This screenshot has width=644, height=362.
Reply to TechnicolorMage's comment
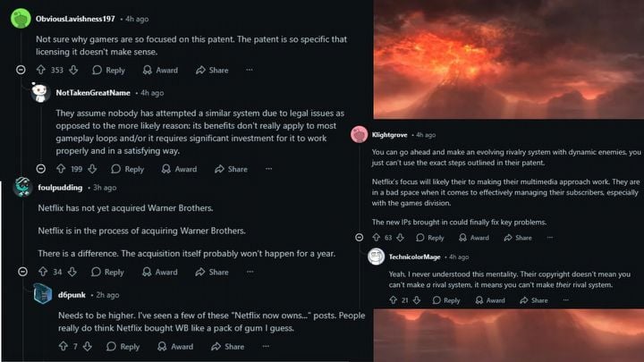tap(446, 300)
